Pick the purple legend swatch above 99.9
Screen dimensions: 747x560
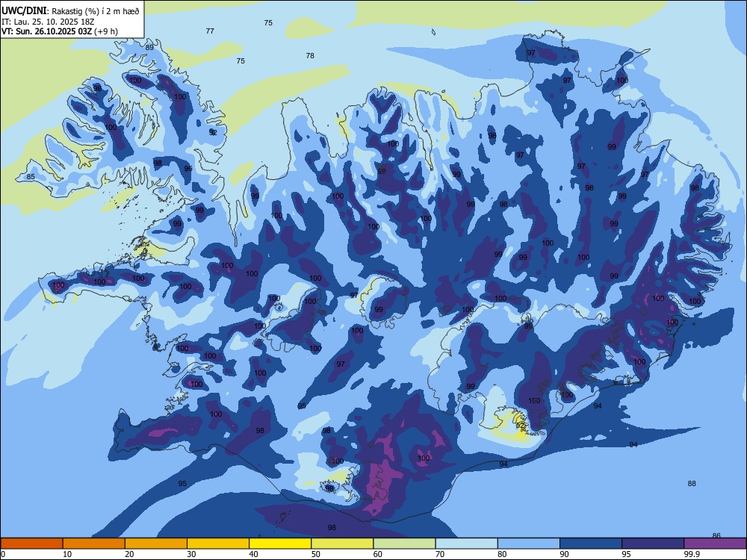(715, 544)
